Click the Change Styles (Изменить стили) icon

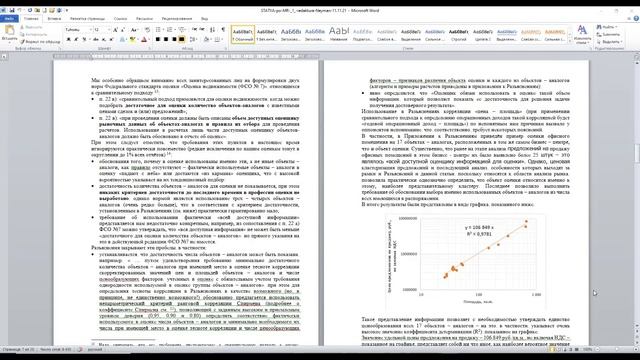(x=582, y=34)
